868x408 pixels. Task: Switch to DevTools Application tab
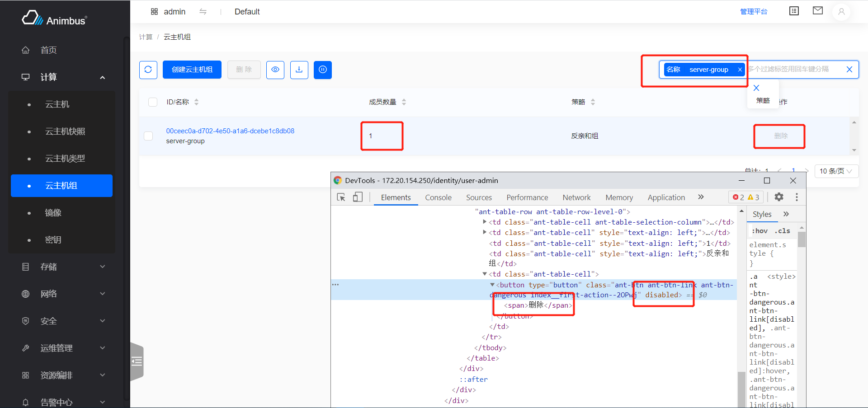(666, 197)
